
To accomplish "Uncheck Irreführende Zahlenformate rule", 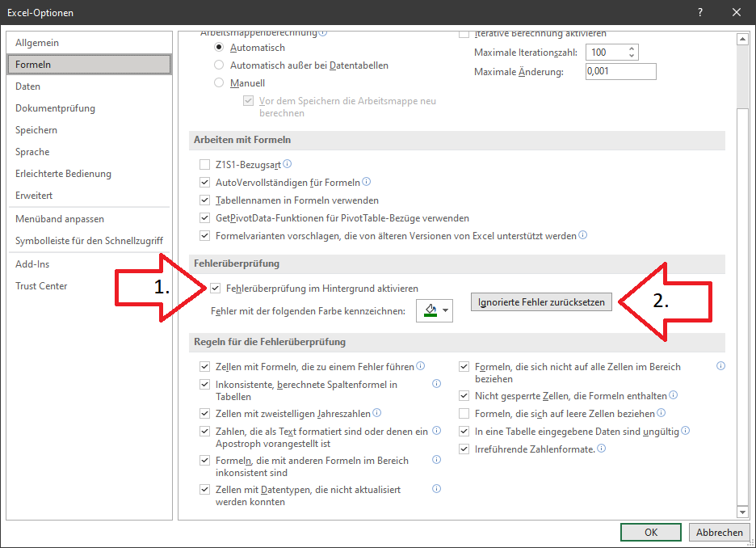I will (x=464, y=449).
